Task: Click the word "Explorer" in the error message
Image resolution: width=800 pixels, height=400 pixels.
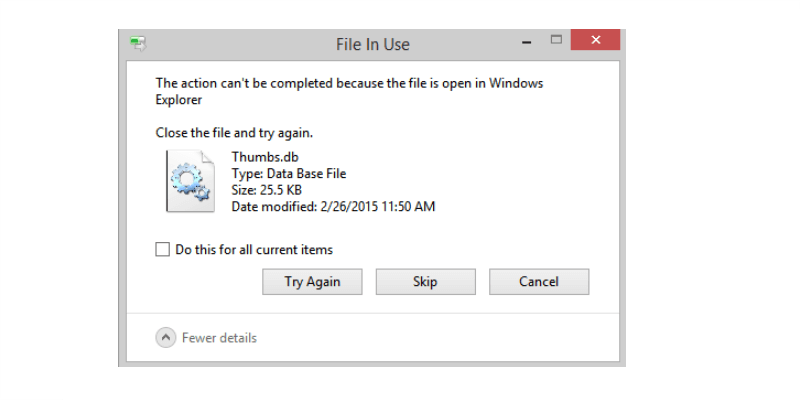Action: [x=179, y=100]
